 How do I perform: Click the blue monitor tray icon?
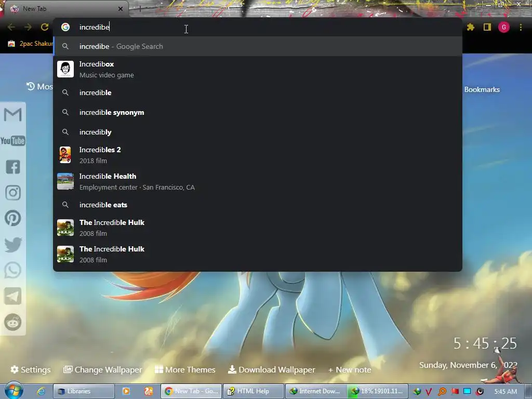pos(467,392)
